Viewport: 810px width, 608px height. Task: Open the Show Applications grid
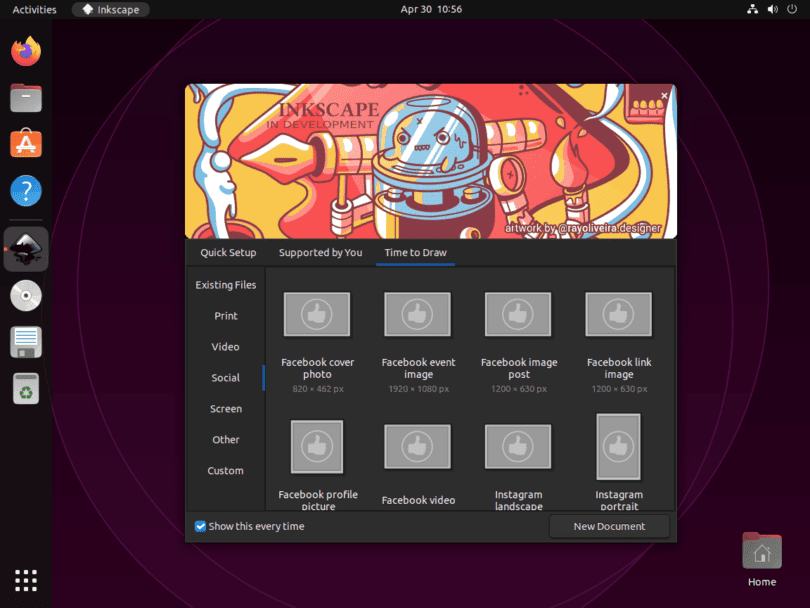coord(25,580)
